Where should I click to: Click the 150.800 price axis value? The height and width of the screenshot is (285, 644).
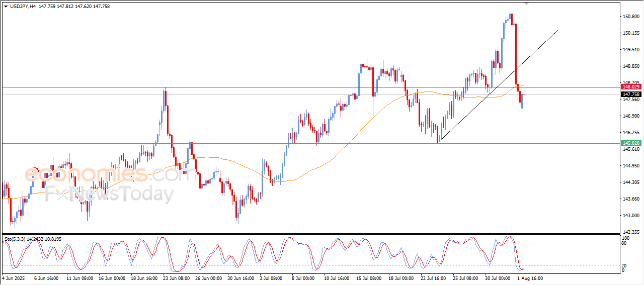pos(631,17)
